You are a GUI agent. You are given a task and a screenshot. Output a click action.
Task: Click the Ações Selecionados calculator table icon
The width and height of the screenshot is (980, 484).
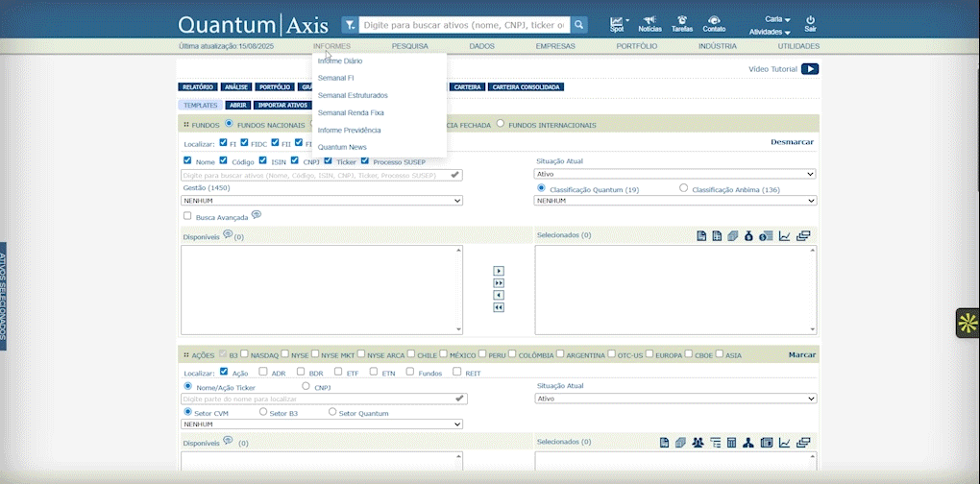731,443
